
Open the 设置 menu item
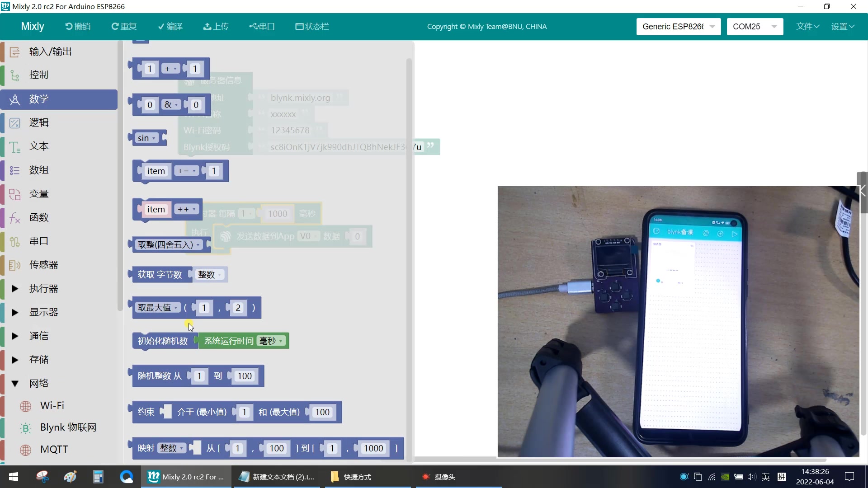pyautogui.click(x=843, y=26)
